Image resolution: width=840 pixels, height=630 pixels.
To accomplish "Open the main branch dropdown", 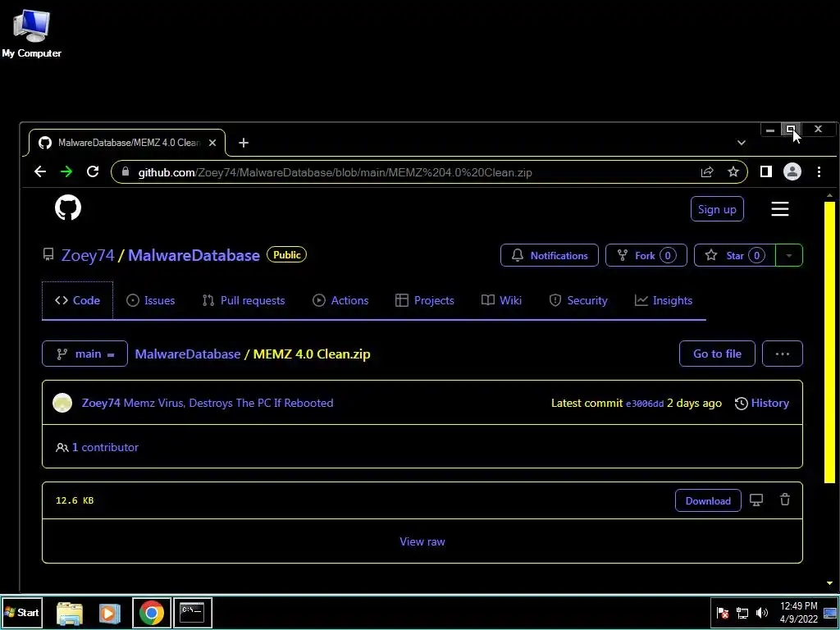I will coord(84,354).
